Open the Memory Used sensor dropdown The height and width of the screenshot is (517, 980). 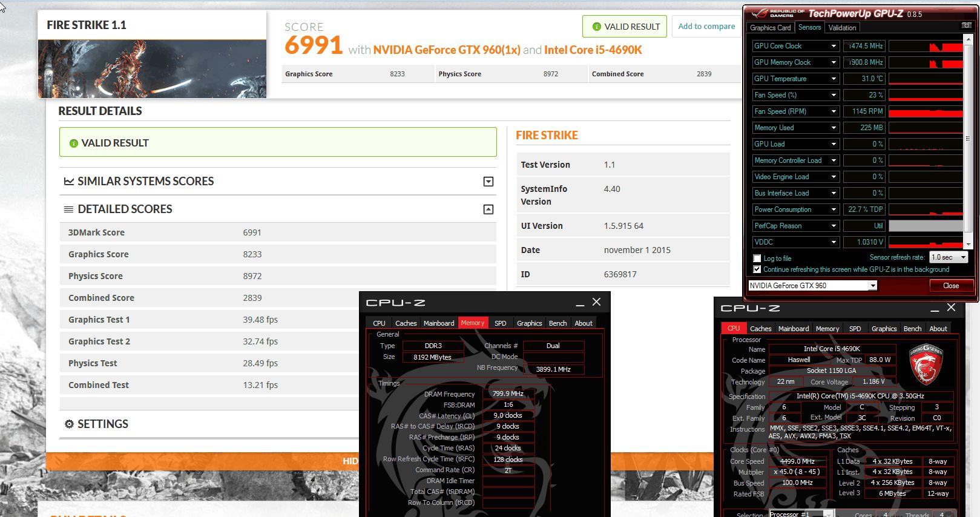[834, 128]
